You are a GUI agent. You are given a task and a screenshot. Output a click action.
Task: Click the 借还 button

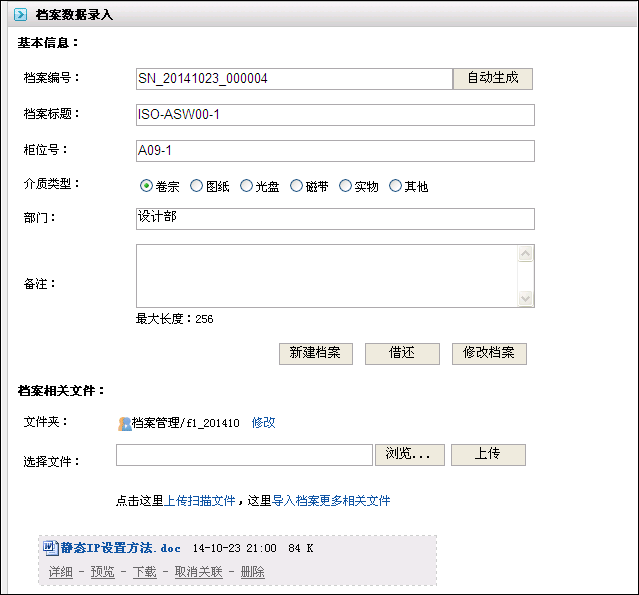click(402, 353)
